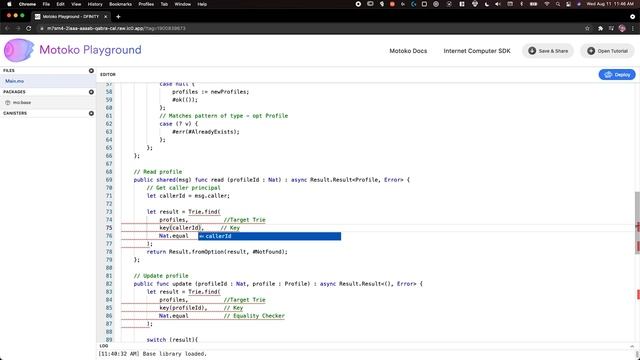Reload the page

29,28
